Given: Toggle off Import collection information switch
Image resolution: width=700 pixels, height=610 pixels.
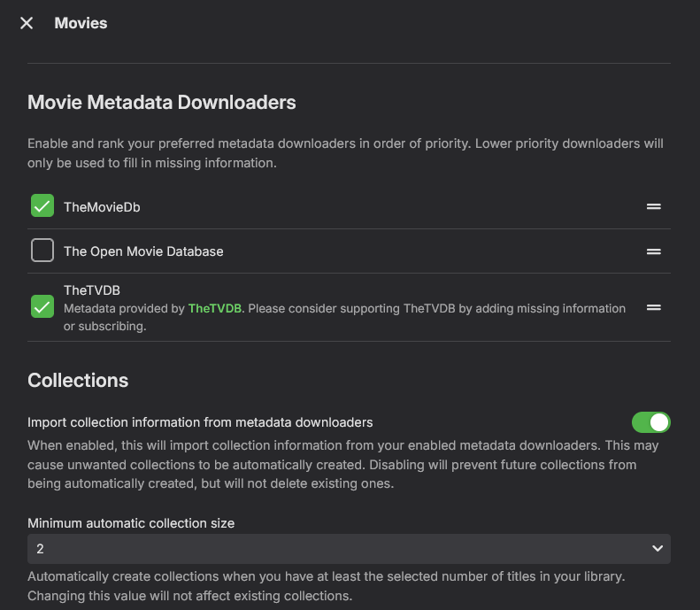Looking at the screenshot, I should click(650, 422).
